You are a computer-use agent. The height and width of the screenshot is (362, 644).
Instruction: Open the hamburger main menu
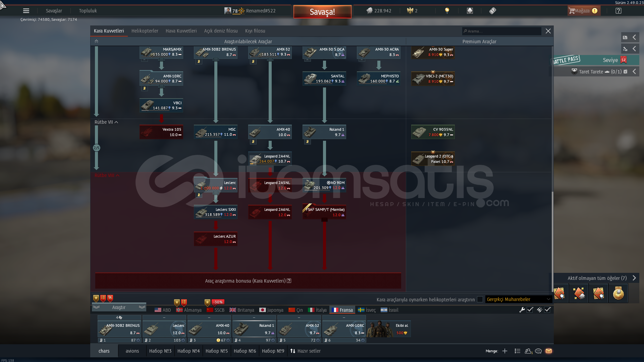point(26,11)
